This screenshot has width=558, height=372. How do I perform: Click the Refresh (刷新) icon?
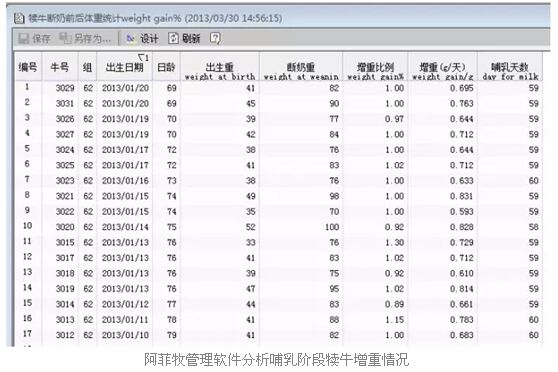(x=173, y=38)
